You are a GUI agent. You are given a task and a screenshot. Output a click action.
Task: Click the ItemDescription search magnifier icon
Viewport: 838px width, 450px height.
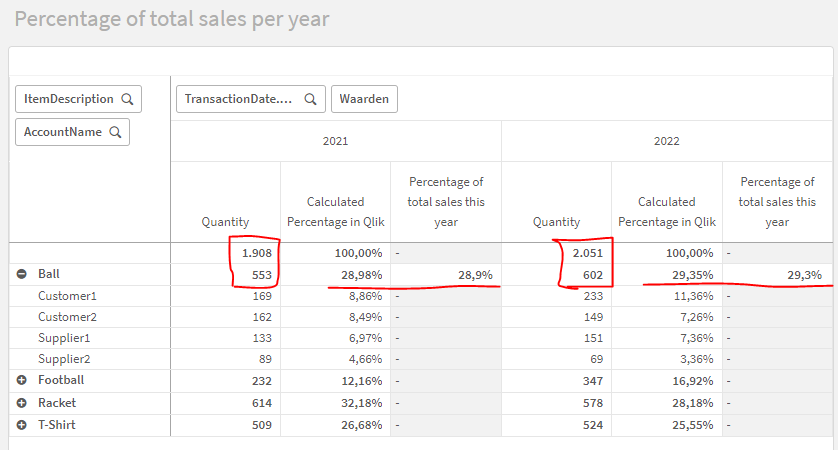pyautogui.click(x=127, y=99)
